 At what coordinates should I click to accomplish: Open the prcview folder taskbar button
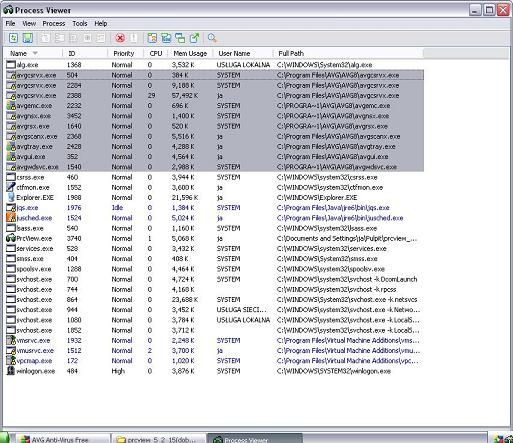(159, 439)
